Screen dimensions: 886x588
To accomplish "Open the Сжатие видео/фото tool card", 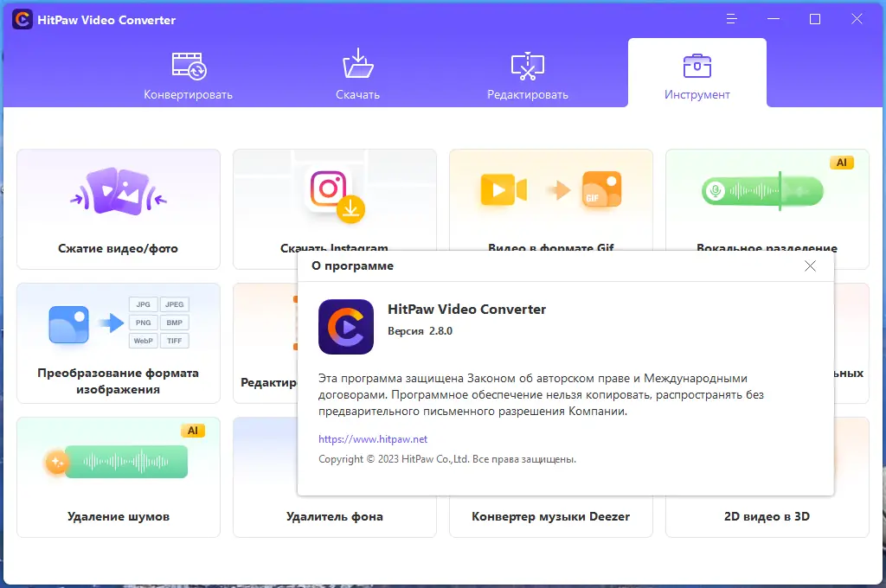I will (118, 209).
